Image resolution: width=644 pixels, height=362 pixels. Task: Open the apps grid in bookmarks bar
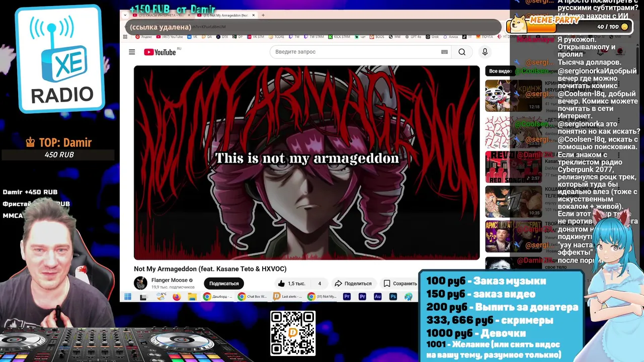pyautogui.click(x=125, y=37)
